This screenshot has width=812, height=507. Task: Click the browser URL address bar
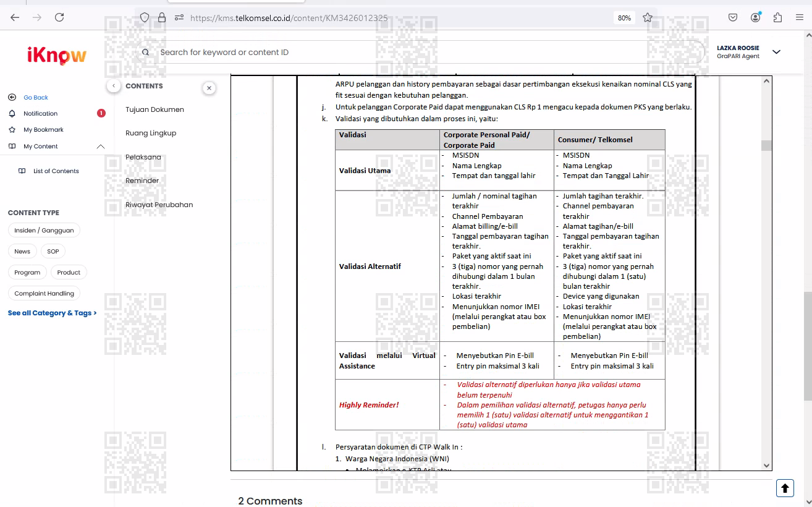coord(395,18)
